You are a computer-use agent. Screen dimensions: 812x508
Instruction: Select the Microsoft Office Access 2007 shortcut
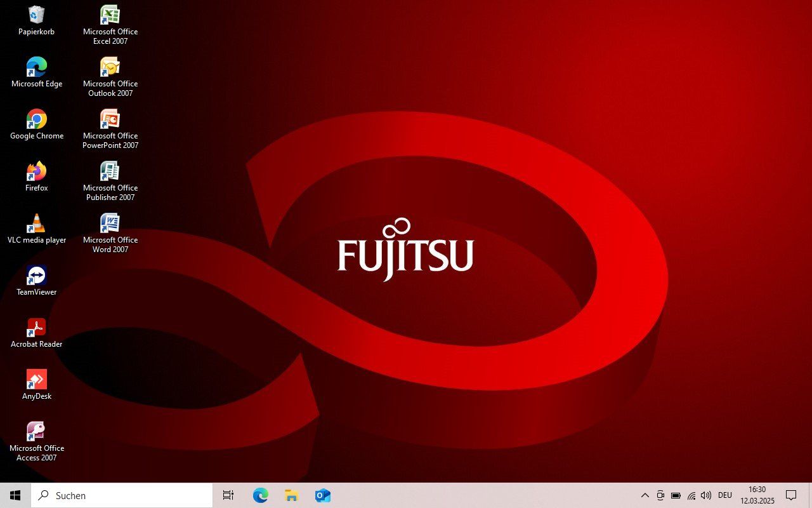[x=36, y=441]
